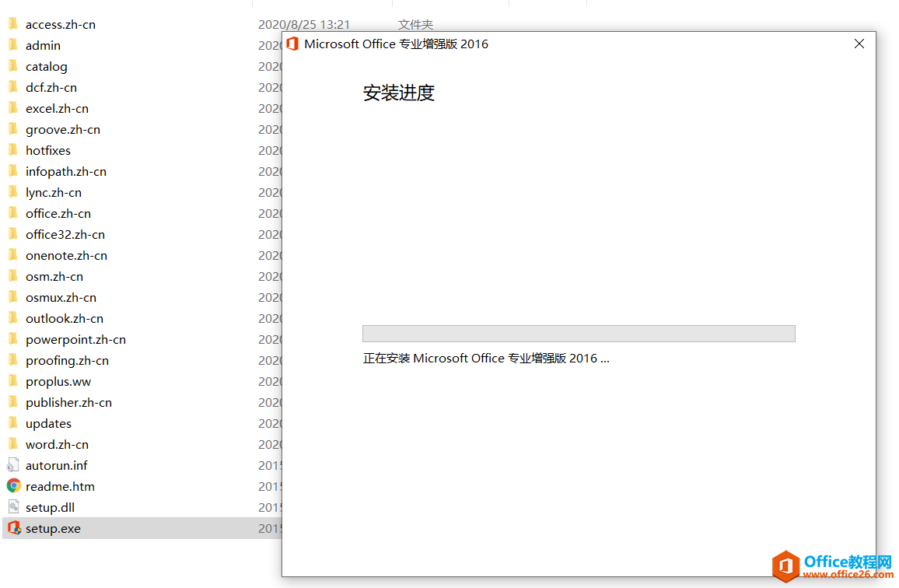Click the 文件夹 type cell for access.zh-cn
The image size is (899, 588).
coord(416,25)
